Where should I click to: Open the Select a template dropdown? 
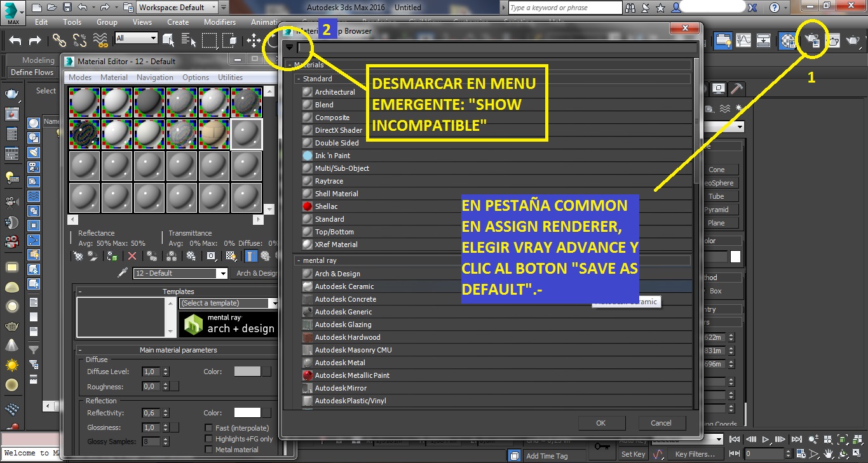click(x=229, y=303)
